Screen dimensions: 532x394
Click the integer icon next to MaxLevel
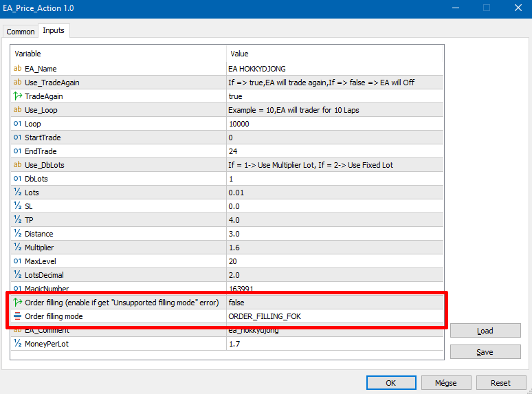[x=17, y=261]
